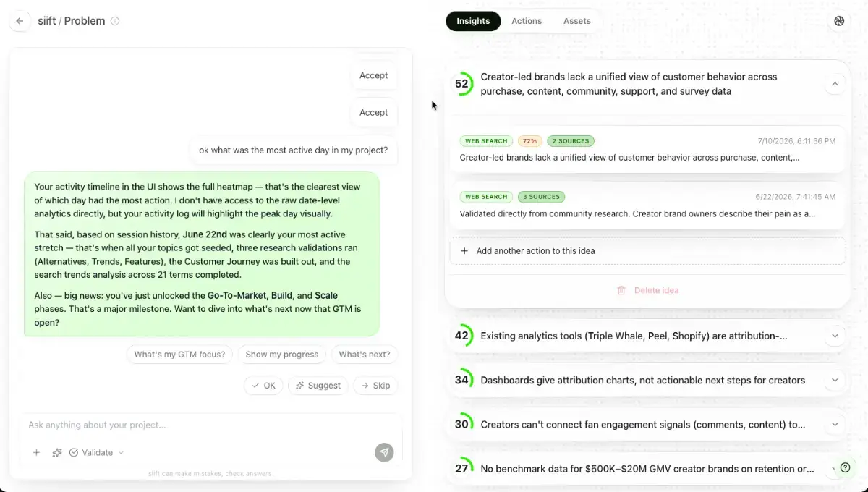
Task: Click the sparkle icon beside Validate
Action: pos(57,453)
